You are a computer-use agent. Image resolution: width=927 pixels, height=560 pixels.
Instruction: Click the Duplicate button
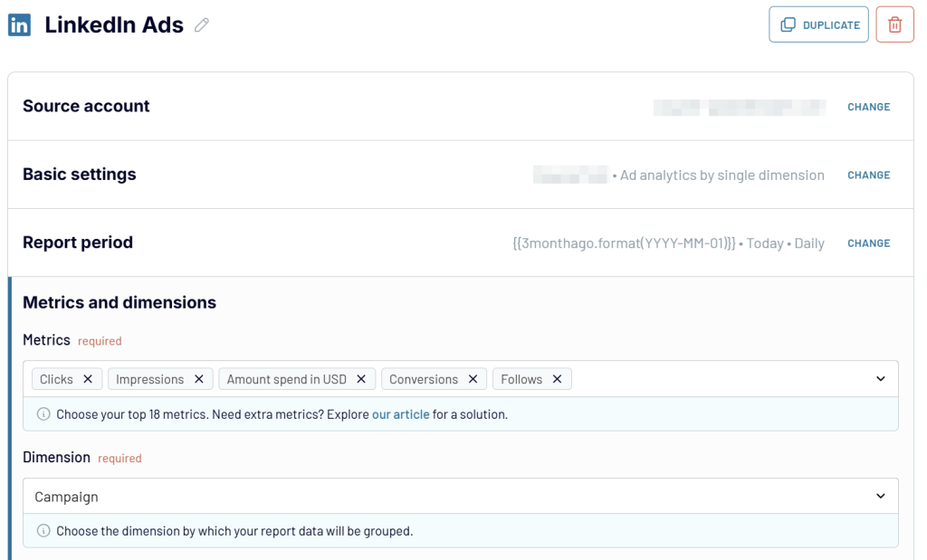click(818, 24)
